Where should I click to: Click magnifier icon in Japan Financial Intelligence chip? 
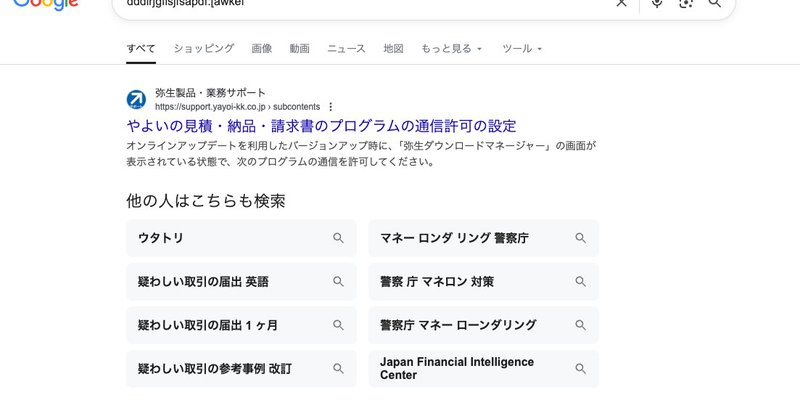coord(581,368)
